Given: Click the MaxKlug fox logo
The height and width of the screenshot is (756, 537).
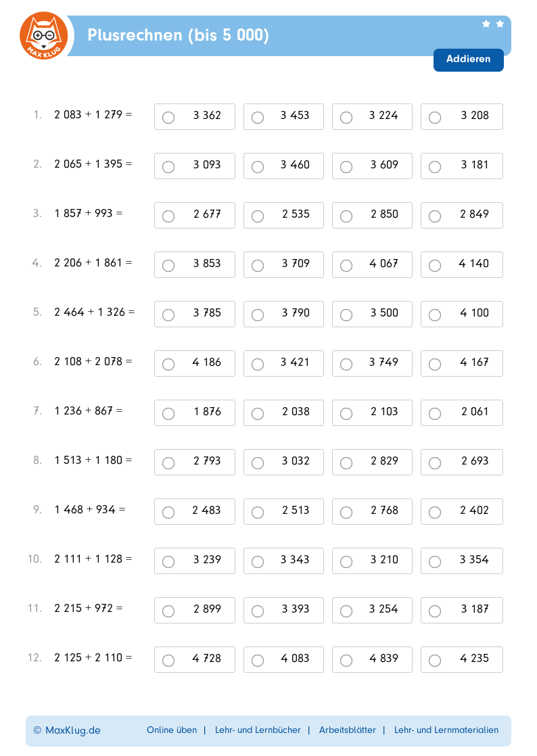Looking at the screenshot, I should click(x=44, y=36).
